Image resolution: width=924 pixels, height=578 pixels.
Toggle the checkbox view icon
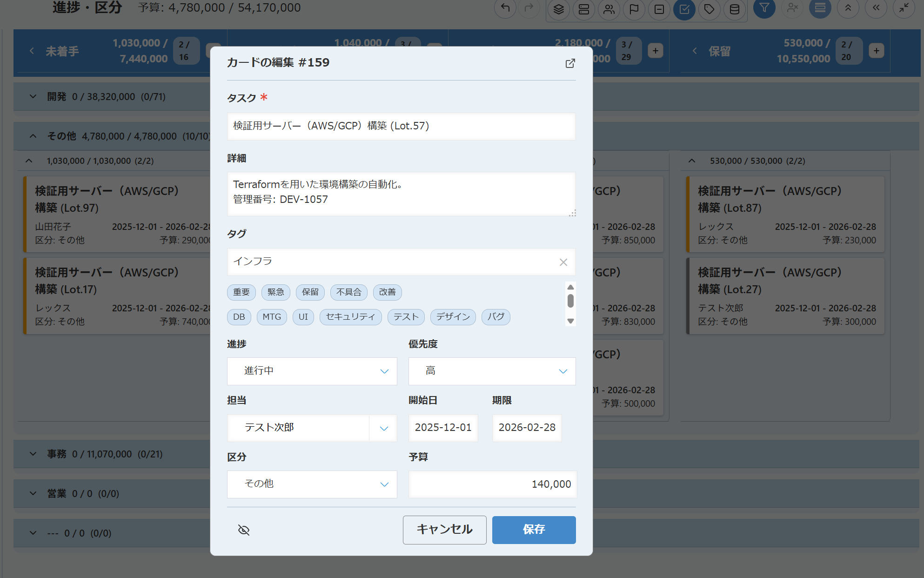click(x=684, y=9)
